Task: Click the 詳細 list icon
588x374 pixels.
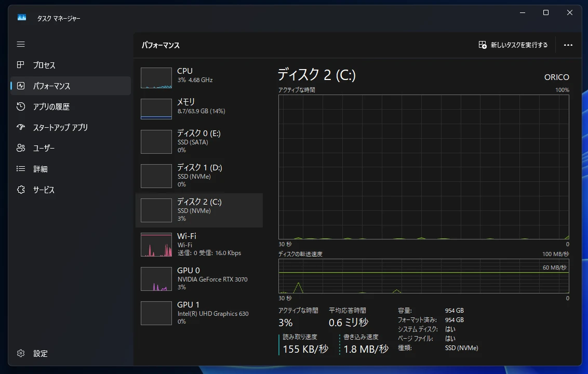Action: click(x=21, y=169)
